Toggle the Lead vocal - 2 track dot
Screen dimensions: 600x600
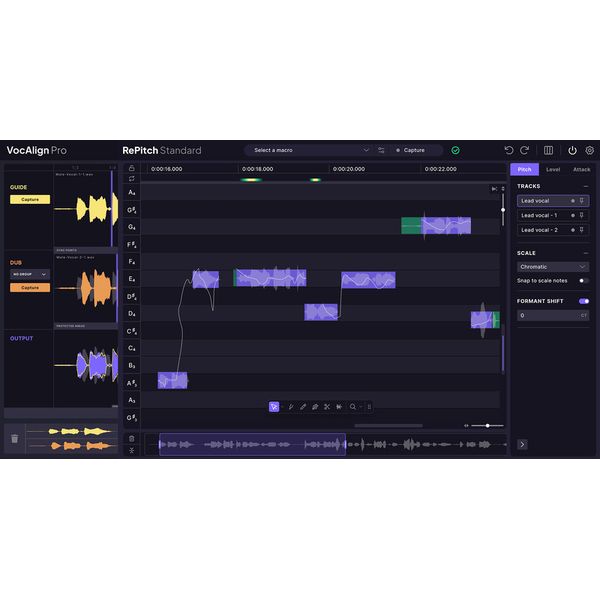[573, 230]
